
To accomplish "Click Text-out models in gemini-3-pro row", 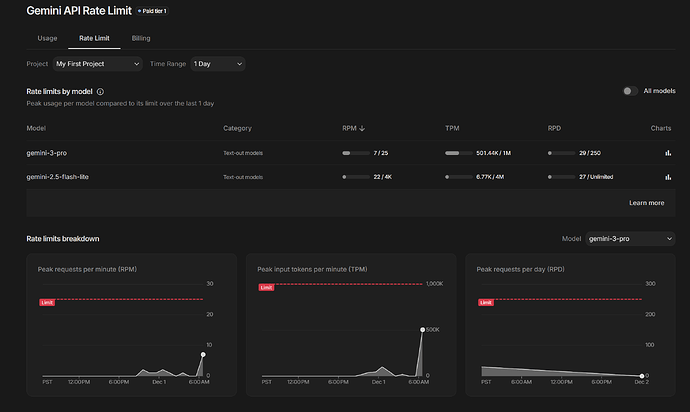I will click(x=243, y=153).
